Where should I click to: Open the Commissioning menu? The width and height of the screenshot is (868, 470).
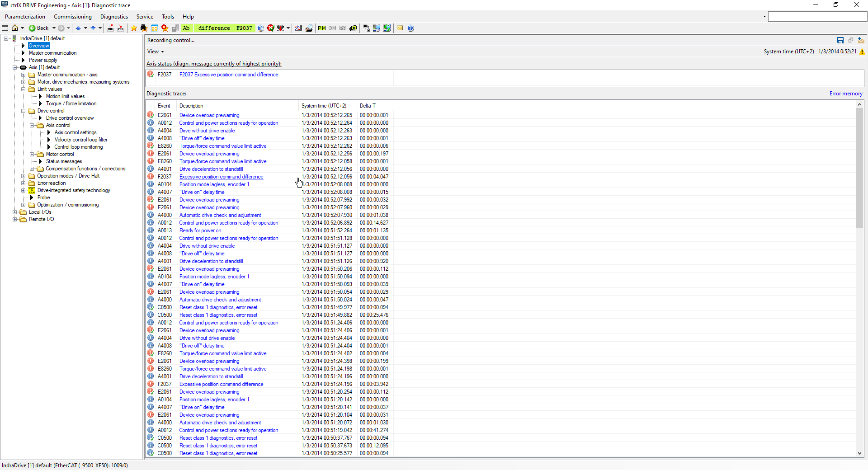tap(72, 17)
